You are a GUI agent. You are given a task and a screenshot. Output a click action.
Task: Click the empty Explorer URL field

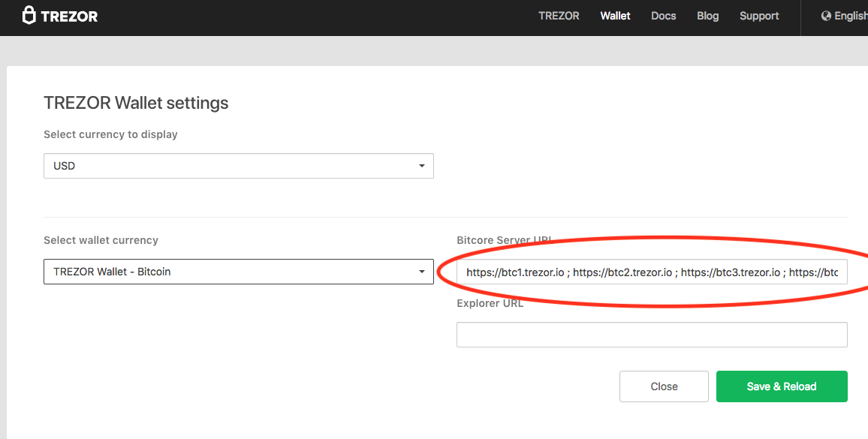coord(651,335)
